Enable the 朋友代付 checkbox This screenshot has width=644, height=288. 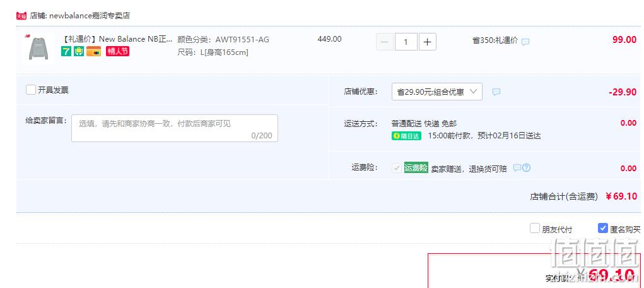[x=534, y=229]
